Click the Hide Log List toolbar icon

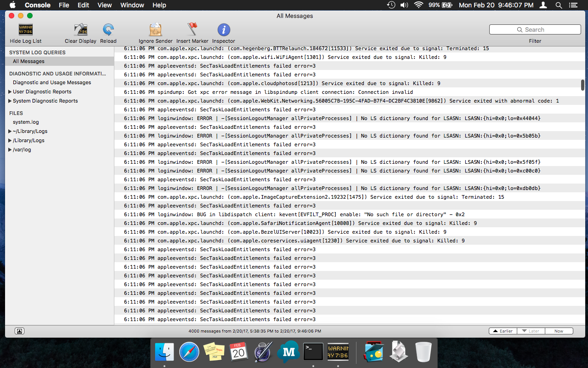pos(26,30)
